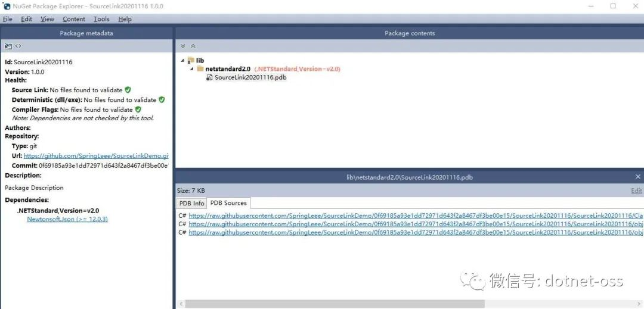
Task: Close the pdb file viewer pane
Action: pos(638,177)
